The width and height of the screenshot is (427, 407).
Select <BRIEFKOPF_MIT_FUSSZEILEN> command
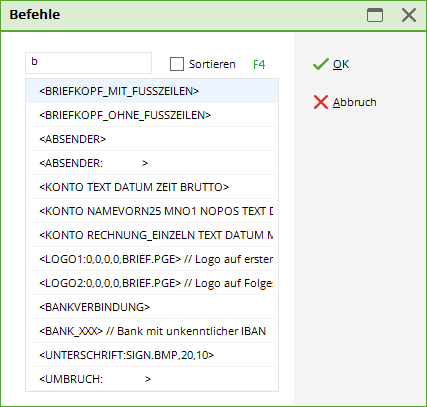pyautogui.click(x=152, y=91)
